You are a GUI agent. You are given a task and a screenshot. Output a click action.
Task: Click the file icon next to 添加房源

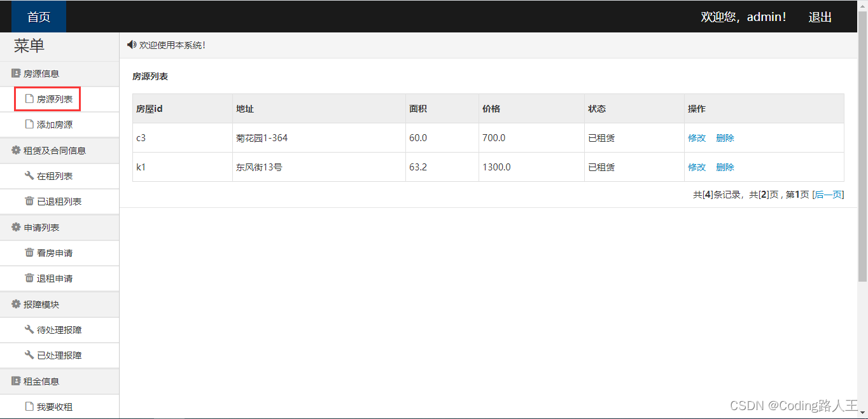[x=29, y=125]
